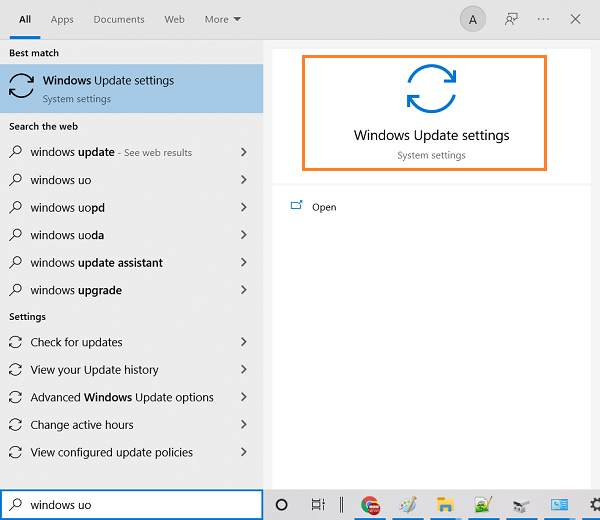
Task: Click search icon beside 'windows uopd'
Action: (15, 207)
